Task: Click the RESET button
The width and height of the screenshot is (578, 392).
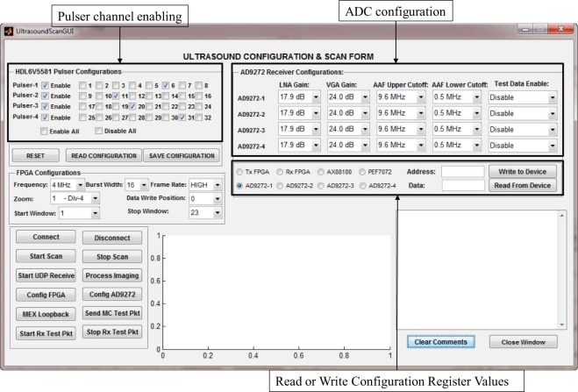Action: [35, 155]
